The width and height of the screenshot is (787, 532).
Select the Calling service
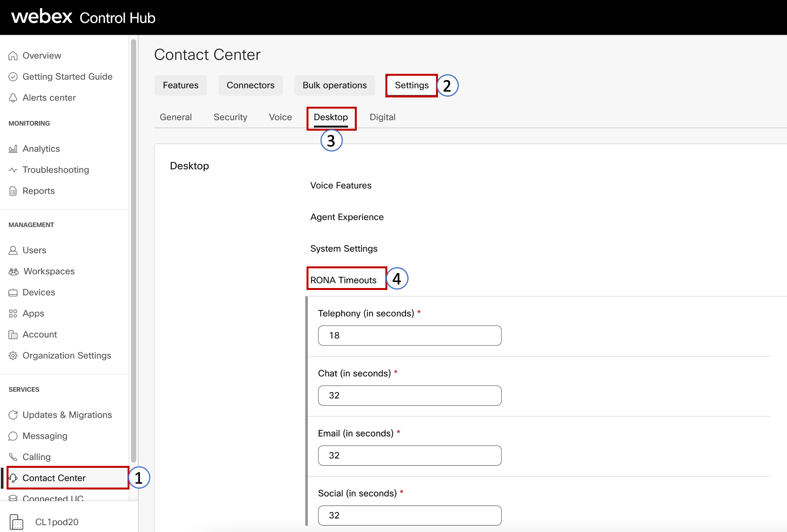[x=36, y=457]
